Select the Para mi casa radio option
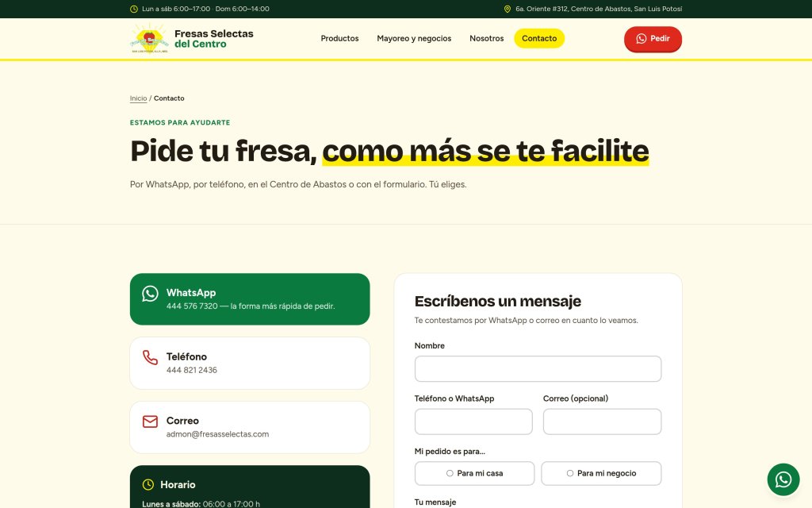The width and height of the screenshot is (812, 508). [x=474, y=473]
